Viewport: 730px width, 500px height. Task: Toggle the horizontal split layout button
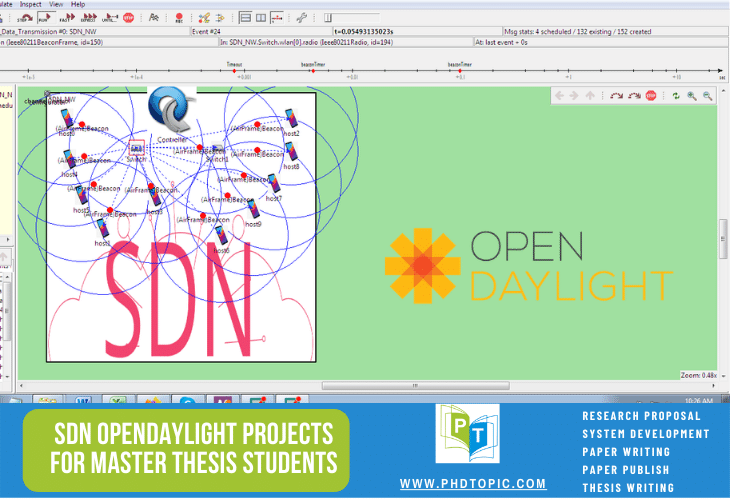(245, 18)
